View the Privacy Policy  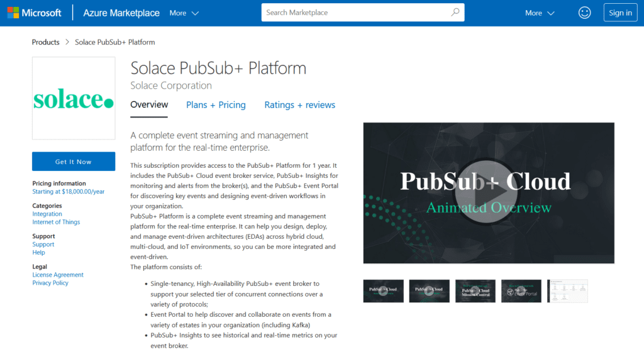(50, 283)
